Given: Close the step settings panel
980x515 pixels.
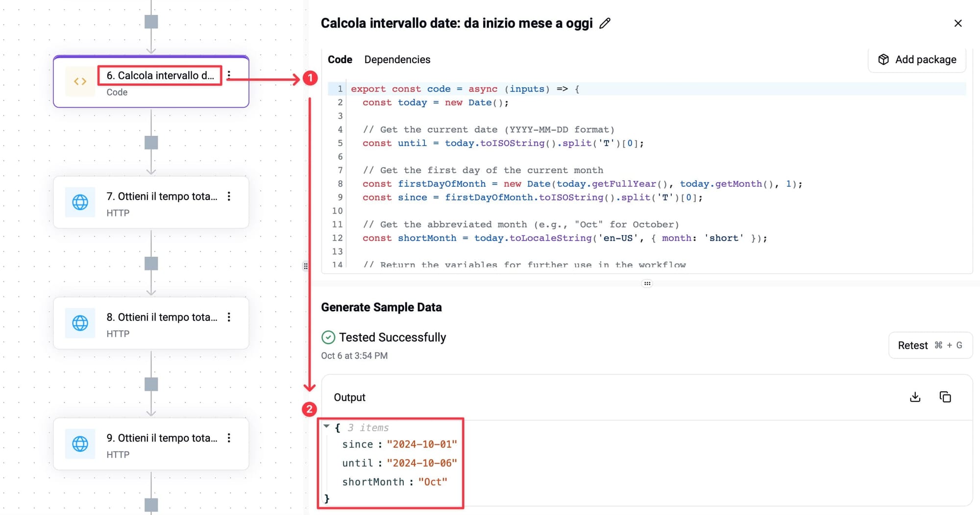Looking at the screenshot, I should tap(958, 23).
